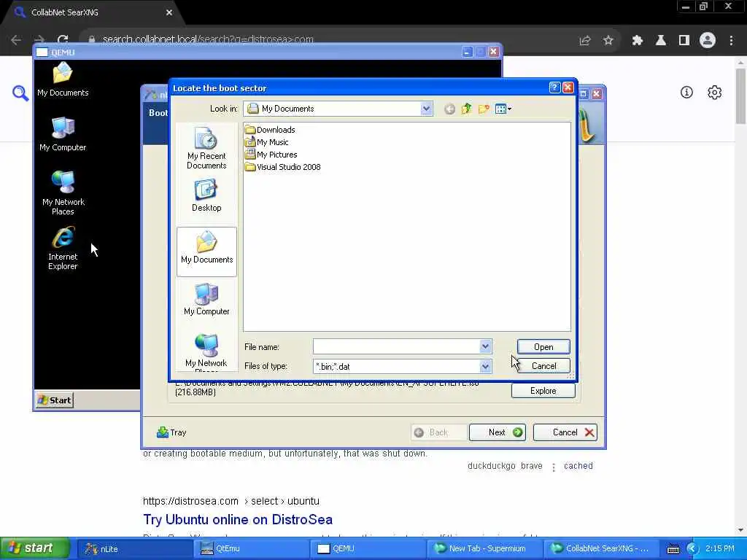Image resolution: width=747 pixels, height=560 pixels.
Task: Click the SearXNG magnifier logo
Action: (20, 93)
